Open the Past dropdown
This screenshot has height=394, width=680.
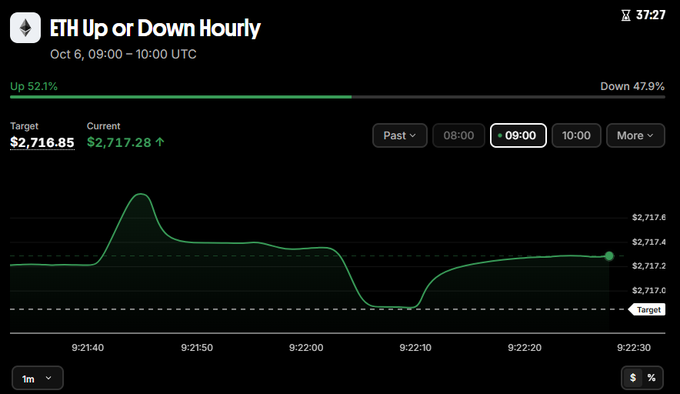coord(399,136)
